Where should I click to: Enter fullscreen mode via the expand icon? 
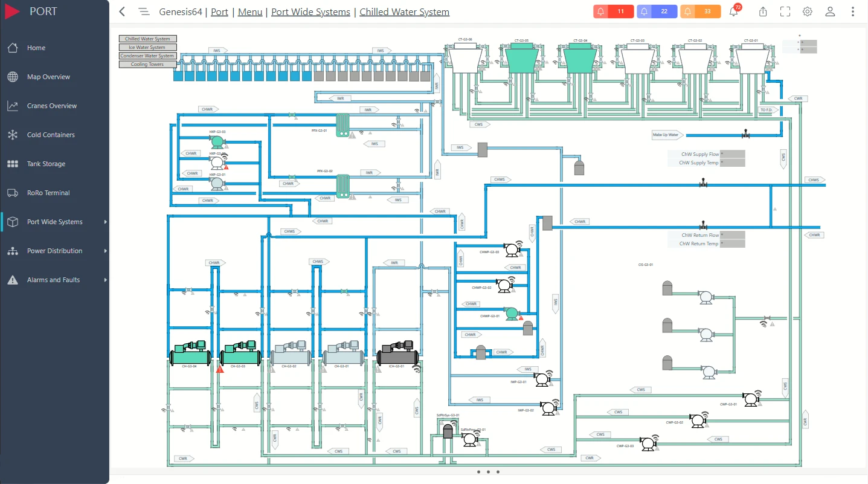click(x=785, y=11)
